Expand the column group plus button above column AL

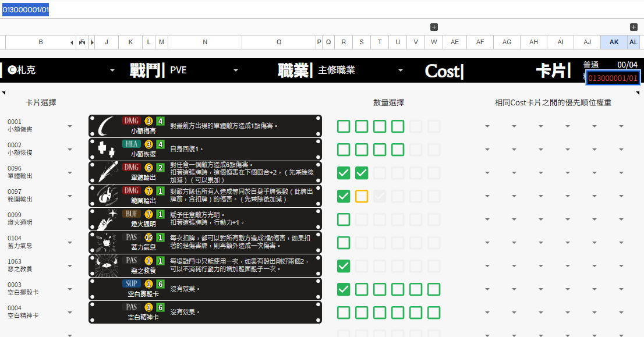click(634, 27)
